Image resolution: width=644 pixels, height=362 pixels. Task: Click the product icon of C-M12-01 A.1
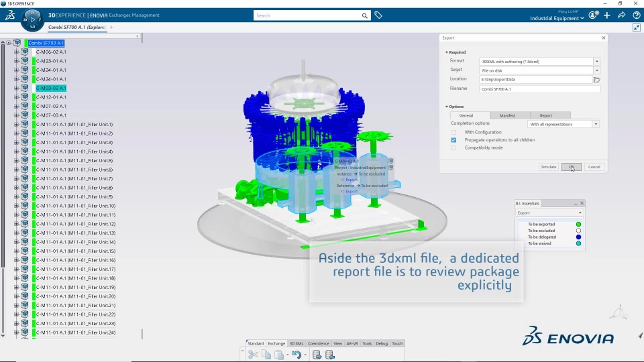25,97
